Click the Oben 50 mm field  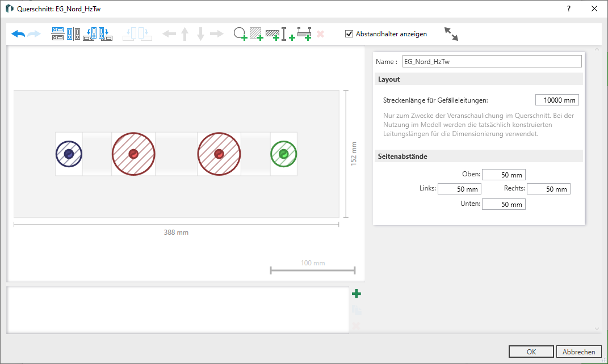(504, 175)
